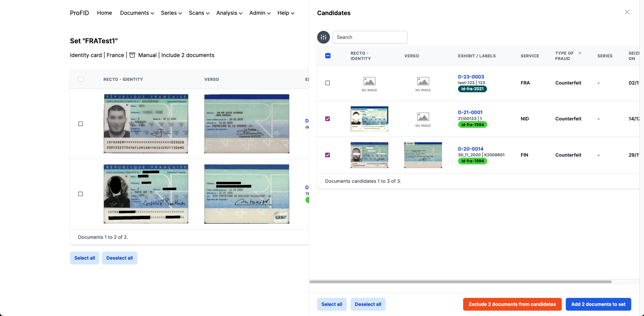The image size is (644, 316).
Task: Click the horizontal scrollbar in Candidates panel
Action: (x=460, y=282)
